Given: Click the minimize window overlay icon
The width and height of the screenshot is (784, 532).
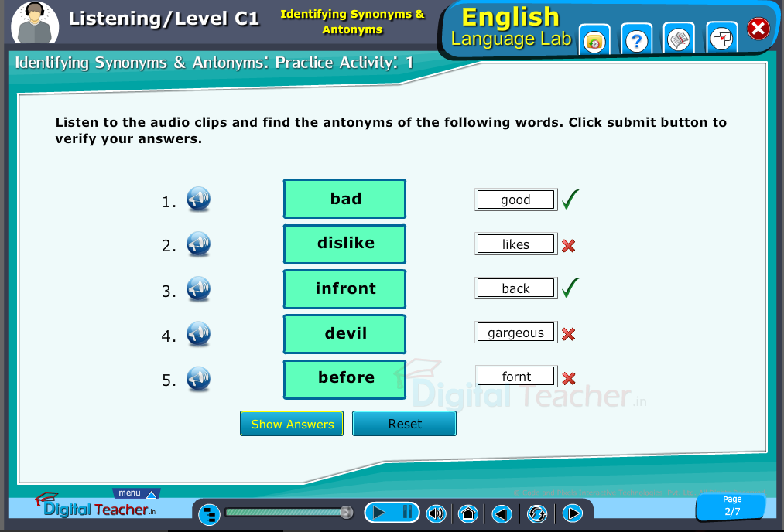Looking at the screenshot, I should click(x=721, y=39).
